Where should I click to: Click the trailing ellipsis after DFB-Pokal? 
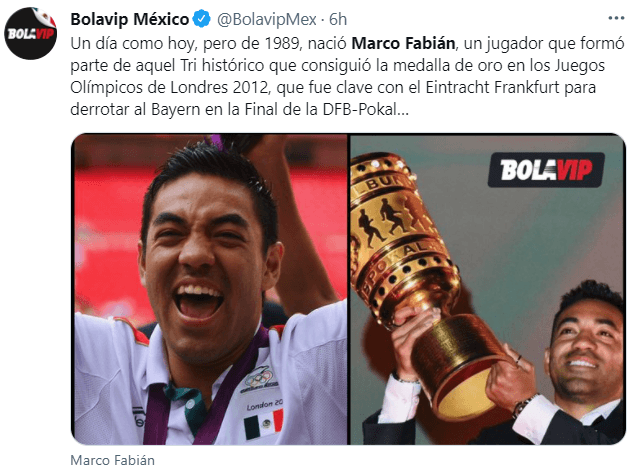point(403,110)
